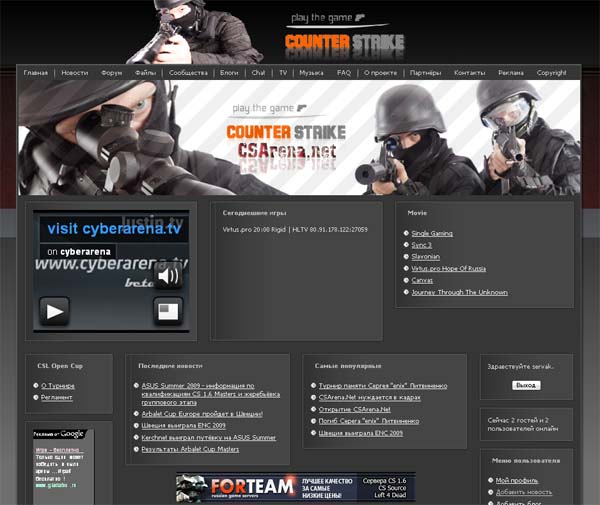Click the Выход logout button
The image size is (600, 505).
[x=526, y=385]
